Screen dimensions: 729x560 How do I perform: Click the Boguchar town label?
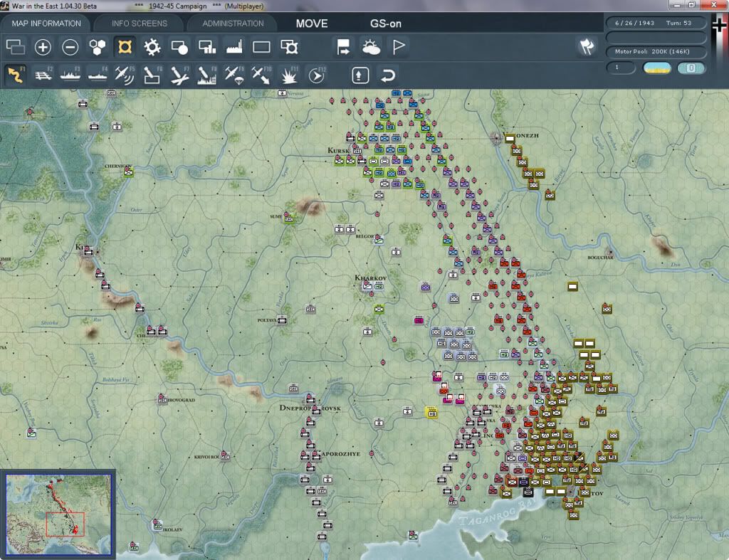point(600,258)
